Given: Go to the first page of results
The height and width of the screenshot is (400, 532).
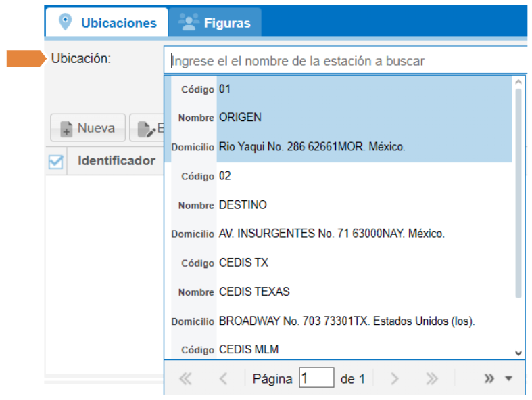Looking at the screenshot, I should 185,379.
